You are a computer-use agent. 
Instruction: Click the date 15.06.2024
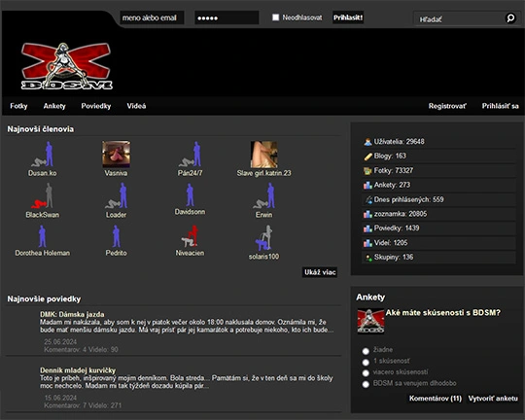coord(60,398)
